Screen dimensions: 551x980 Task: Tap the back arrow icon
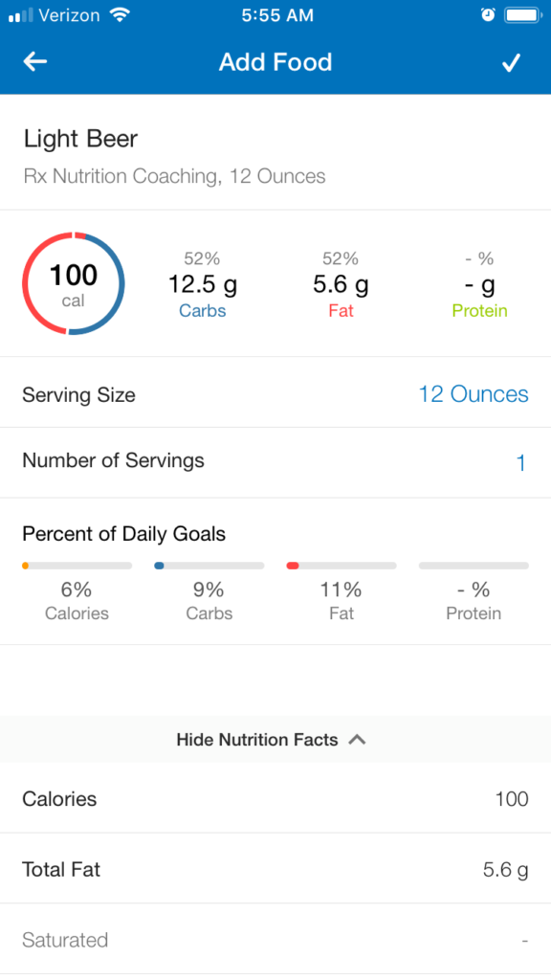35,61
